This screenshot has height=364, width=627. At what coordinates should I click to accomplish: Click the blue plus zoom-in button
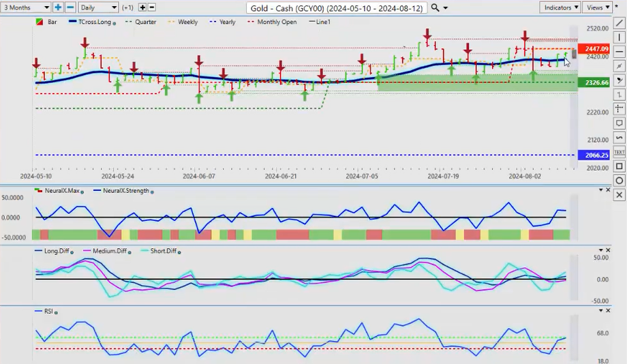point(58,7)
